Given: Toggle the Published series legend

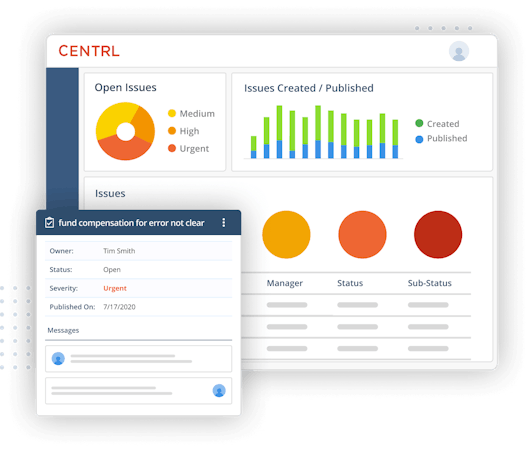Looking at the screenshot, I should coord(419,139).
